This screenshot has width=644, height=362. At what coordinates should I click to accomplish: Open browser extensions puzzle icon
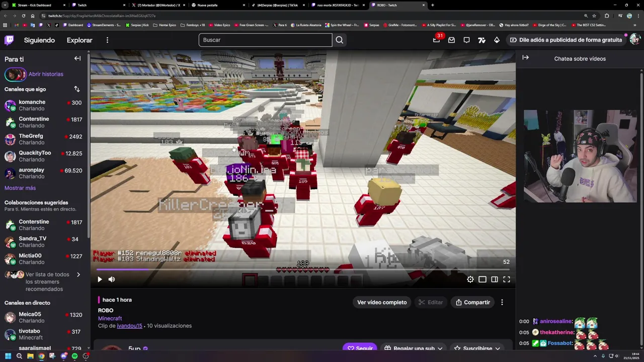[607, 16]
